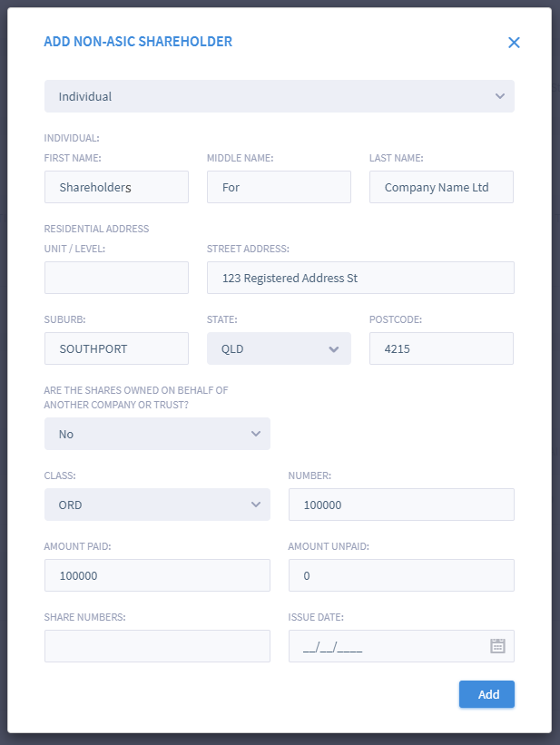Viewport: 560px width, 745px height.
Task: Click the dropdown chevron beside Individual
Action: coord(500,96)
